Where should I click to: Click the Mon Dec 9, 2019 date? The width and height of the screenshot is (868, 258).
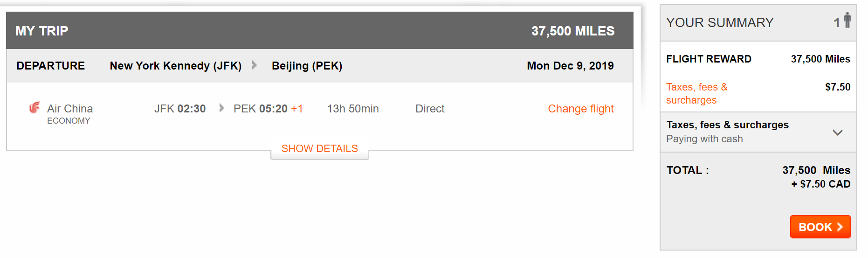[570, 66]
